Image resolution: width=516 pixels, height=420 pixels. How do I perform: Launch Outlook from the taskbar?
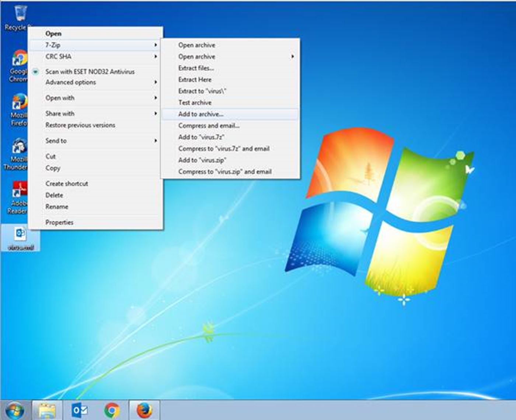click(x=80, y=410)
